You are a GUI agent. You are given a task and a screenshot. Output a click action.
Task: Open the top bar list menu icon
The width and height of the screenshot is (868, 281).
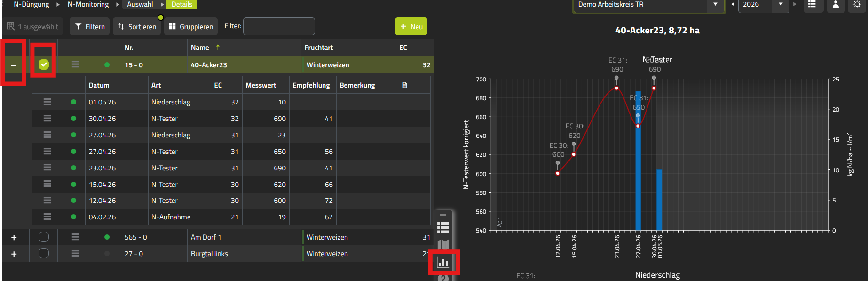coord(812,4)
